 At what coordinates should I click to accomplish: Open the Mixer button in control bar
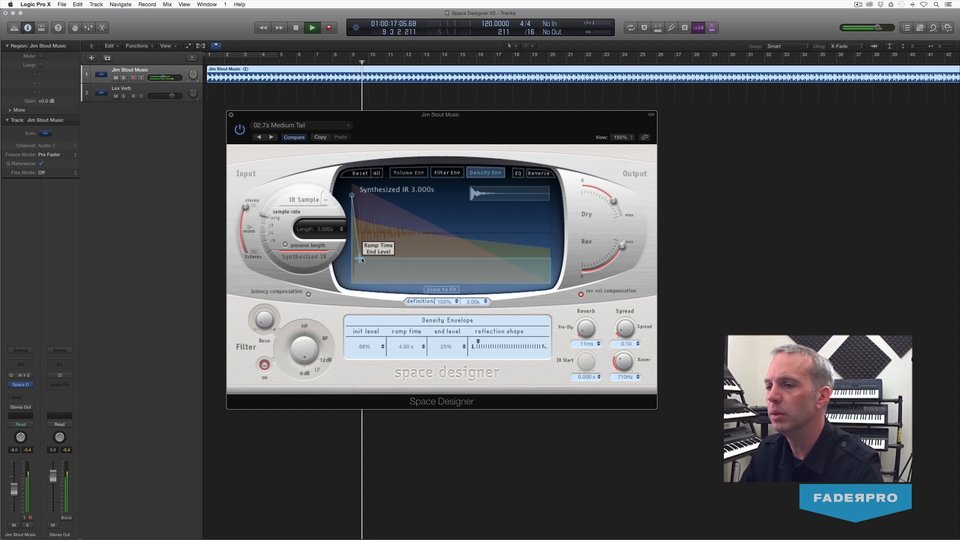(89, 28)
